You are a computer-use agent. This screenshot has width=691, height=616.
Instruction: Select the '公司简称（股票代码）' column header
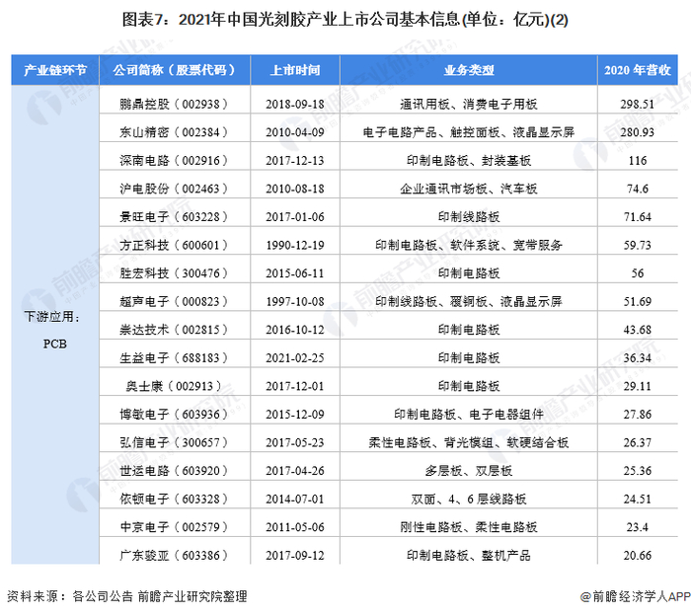click(175, 70)
